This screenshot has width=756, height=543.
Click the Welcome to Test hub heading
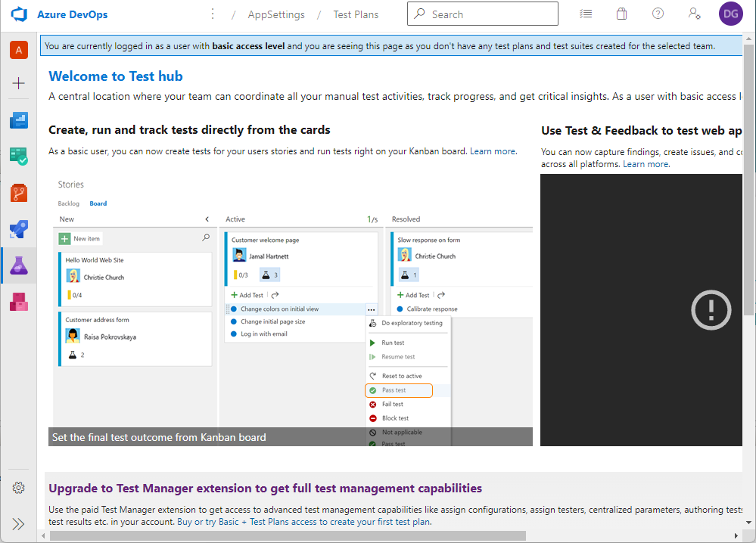(116, 76)
